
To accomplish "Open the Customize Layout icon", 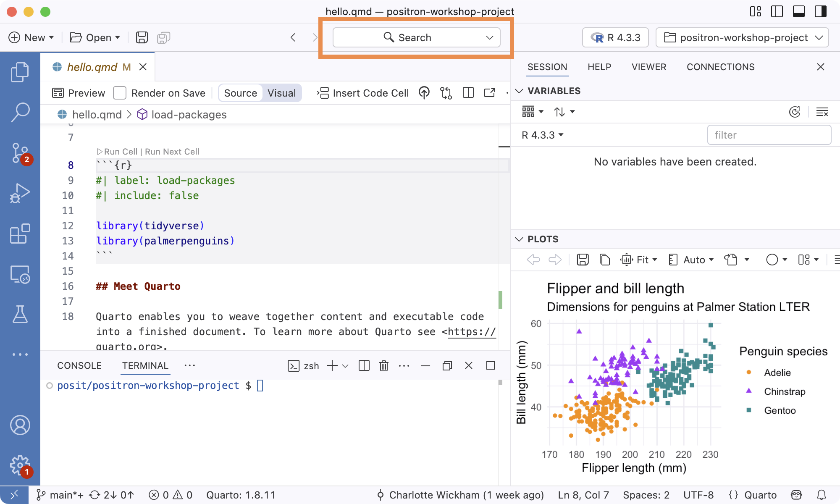I will (756, 11).
